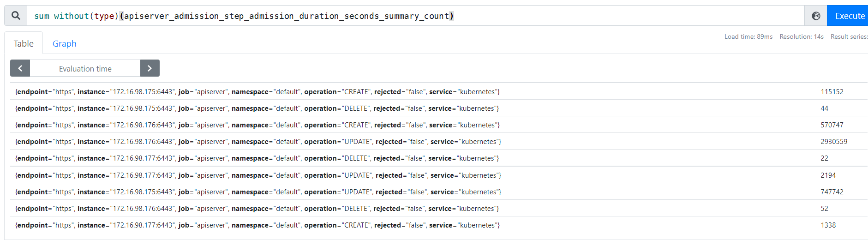Click the 172.16.98.176 CREATE series row
Screen dimensions: 868x240
pyautogui.click(x=257, y=125)
